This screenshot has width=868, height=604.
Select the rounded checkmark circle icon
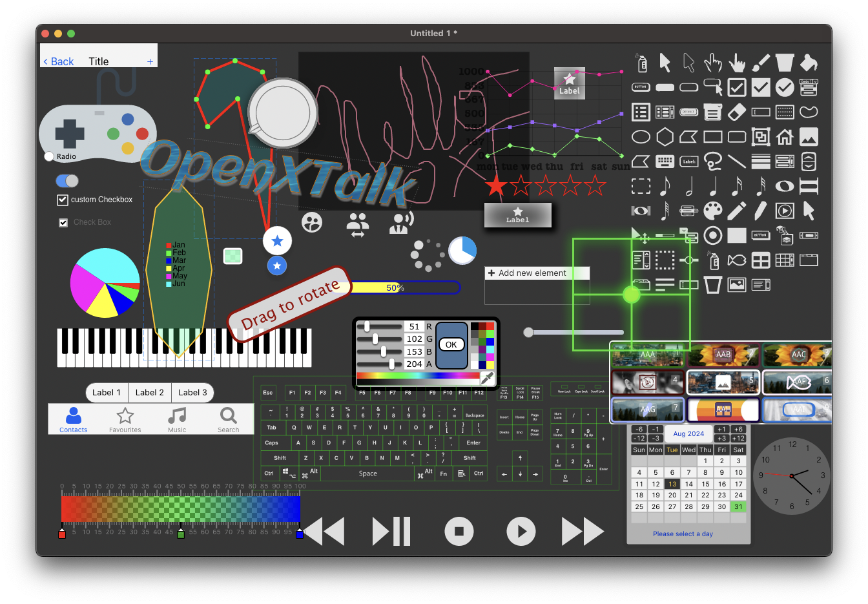click(x=785, y=87)
